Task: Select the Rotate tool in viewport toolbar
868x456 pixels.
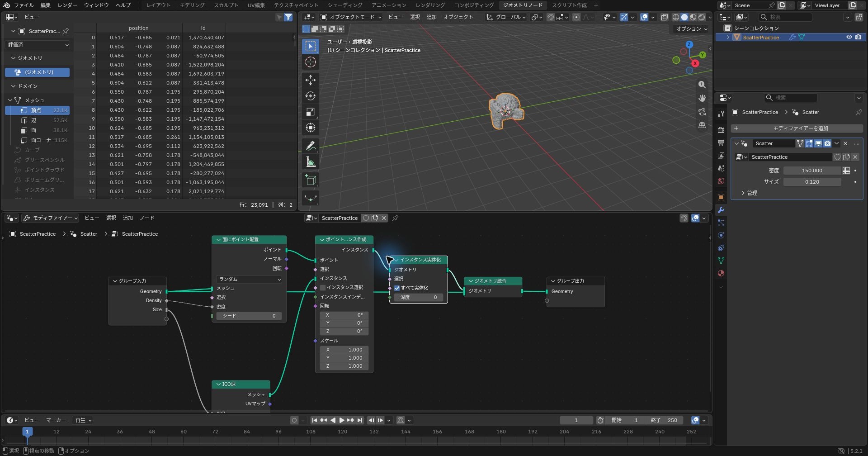Action: pos(311,96)
